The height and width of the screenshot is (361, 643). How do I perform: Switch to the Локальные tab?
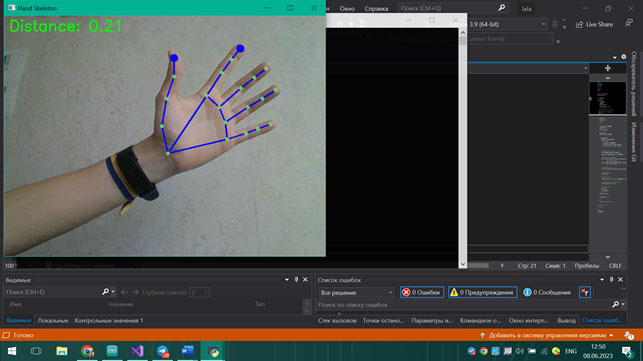(x=53, y=320)
